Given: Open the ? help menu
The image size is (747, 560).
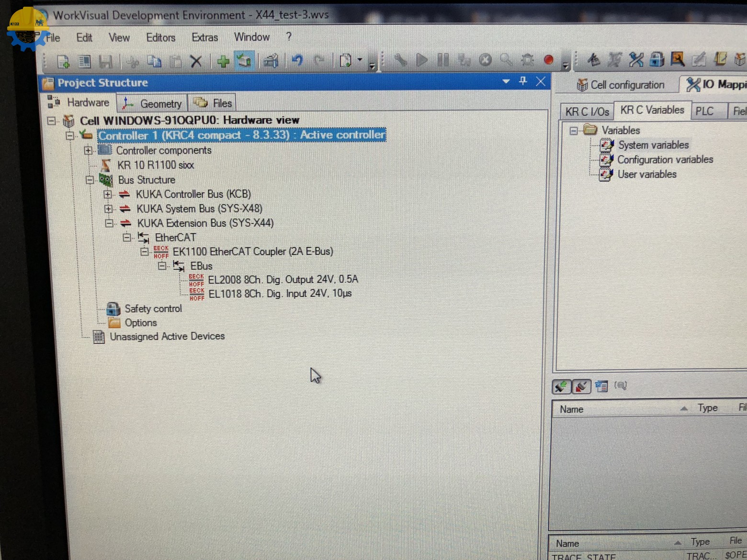Looking at the screenshot, I should pyautogui.click(x=289, y=36).
